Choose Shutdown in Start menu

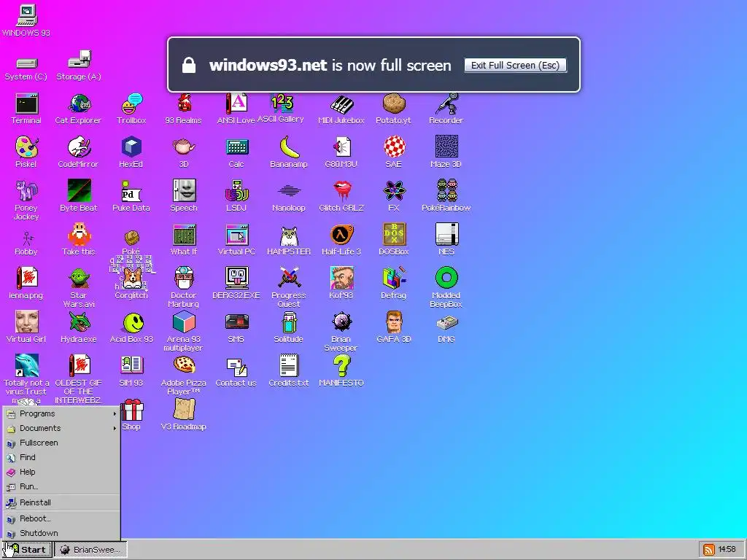click(x=61, y=533)
